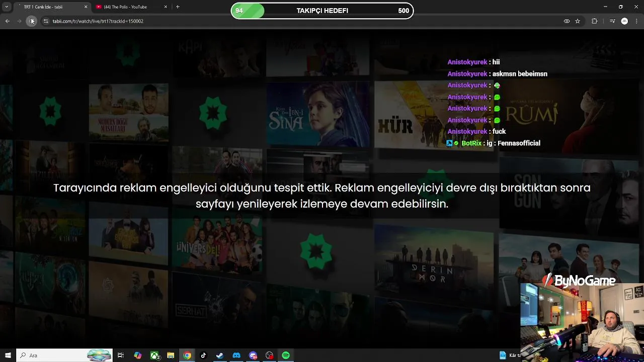Click the BotRix 'ig : Fennasofficial' message
644x362 pixels.
click(493, 143)
